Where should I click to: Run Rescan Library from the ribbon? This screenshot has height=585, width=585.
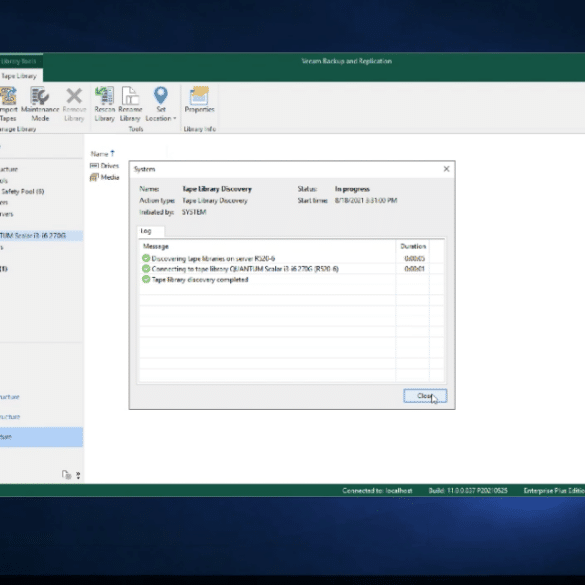point(104,104)
